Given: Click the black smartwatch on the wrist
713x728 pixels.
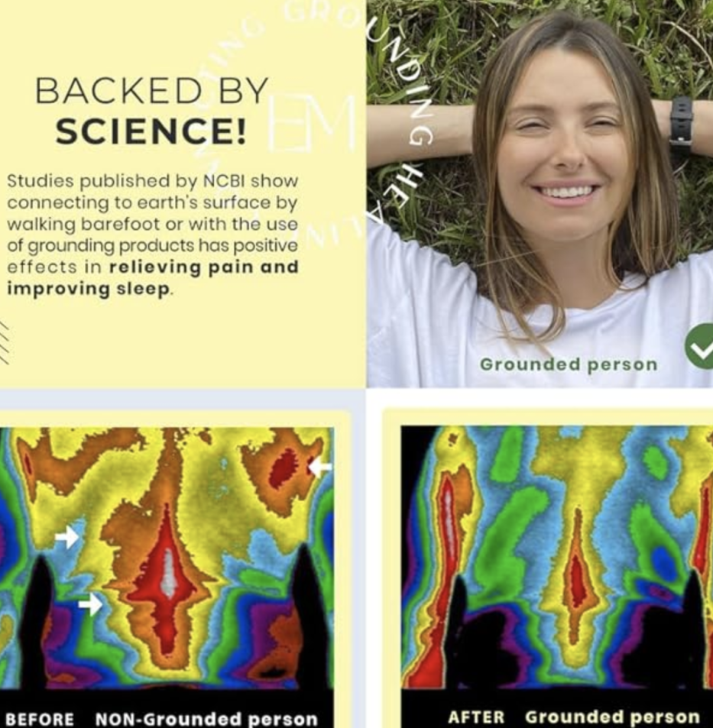Looking at the screenshot, I should click(681, 121).
